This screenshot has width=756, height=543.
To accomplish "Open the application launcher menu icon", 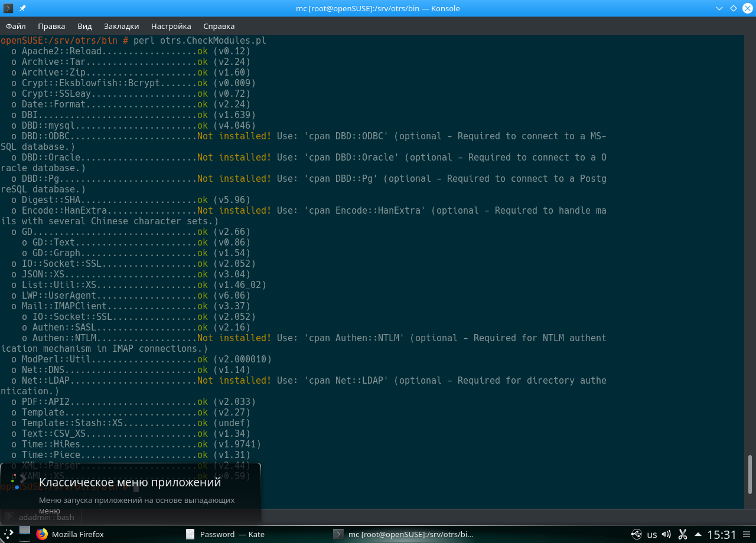I will [8, 534].
